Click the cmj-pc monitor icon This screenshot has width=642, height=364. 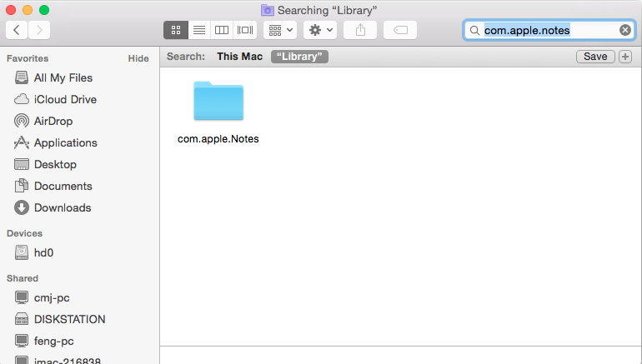pyautogui.click(x=22, y=297)
